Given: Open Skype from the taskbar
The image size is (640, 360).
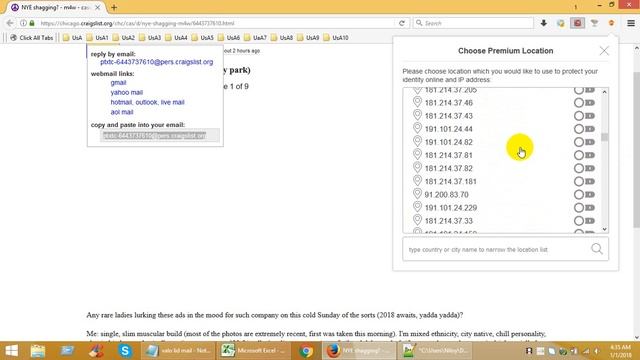Looking at the screenshot, I should click(x=125, y=351).
